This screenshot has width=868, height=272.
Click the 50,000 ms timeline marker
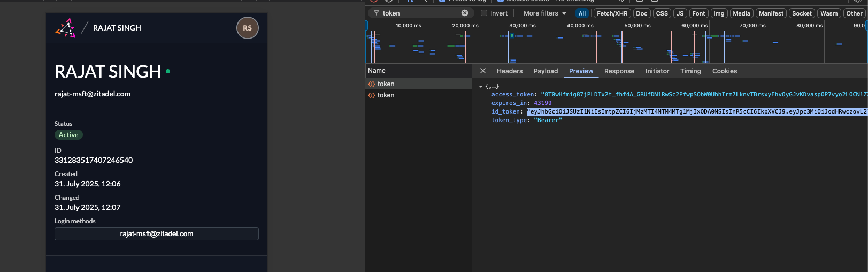[637, 25]
